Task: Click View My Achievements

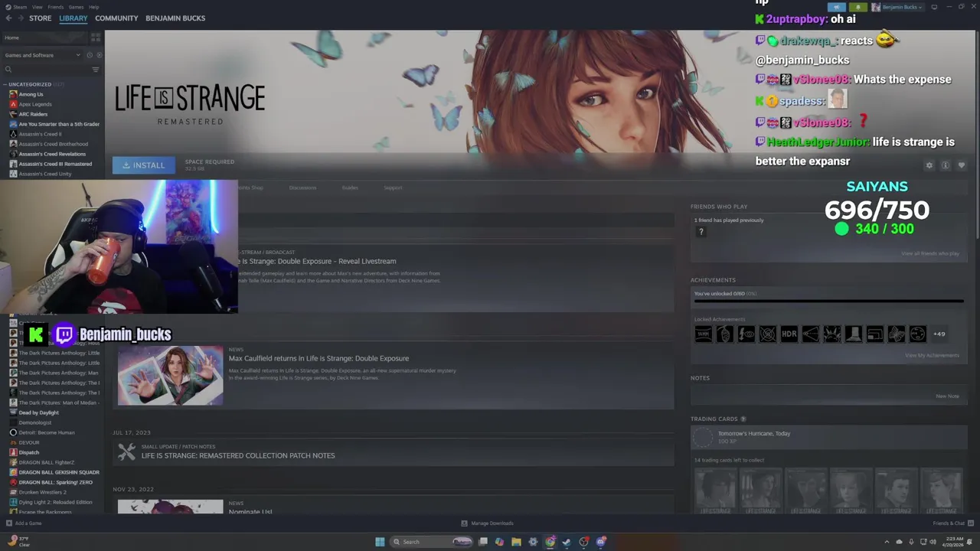Action: (x=932, y=355)
